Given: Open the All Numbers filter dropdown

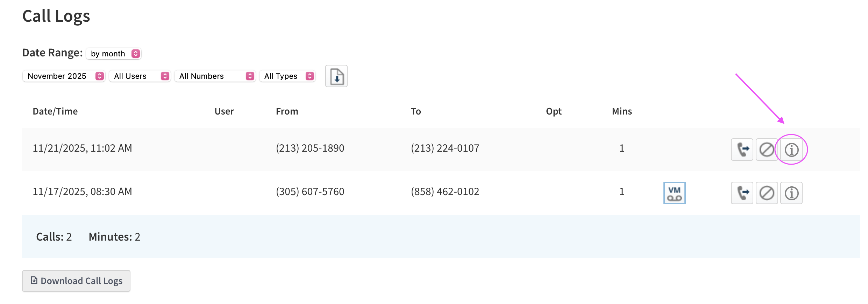Looking at the screenshot, I should [215, 76].
